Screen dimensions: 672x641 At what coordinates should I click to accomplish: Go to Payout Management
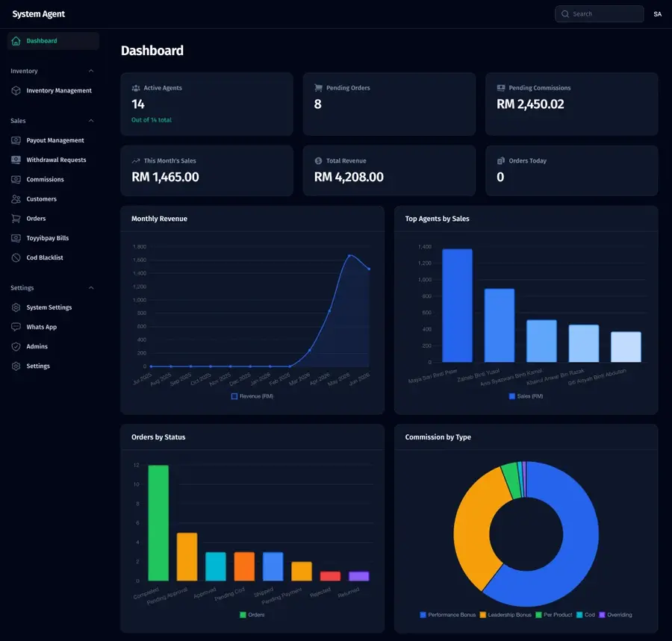tap(53, 140)
